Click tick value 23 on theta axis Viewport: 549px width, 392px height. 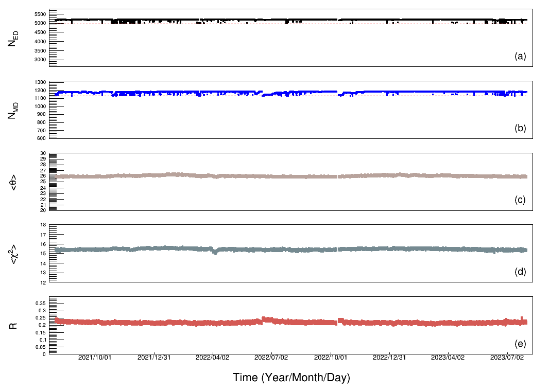point(43,193)
